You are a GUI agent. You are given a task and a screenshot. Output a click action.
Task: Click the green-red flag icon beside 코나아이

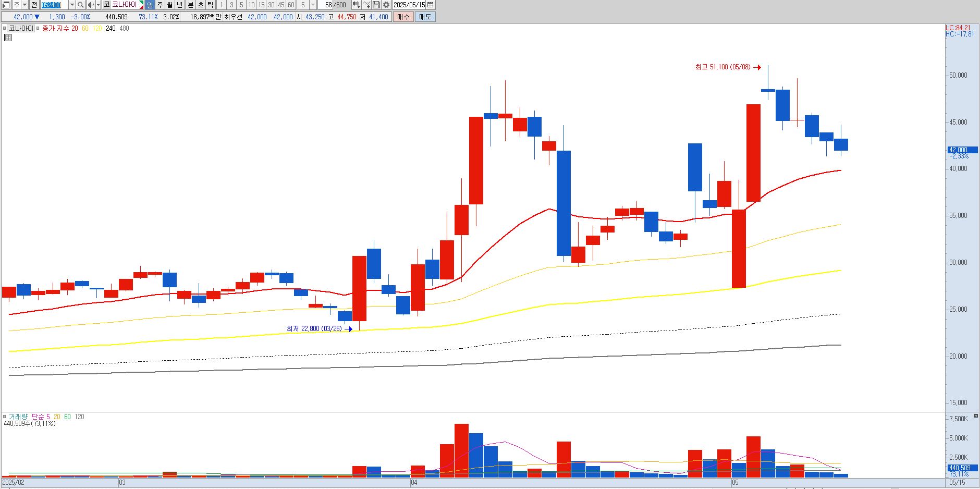coord(141,5)
